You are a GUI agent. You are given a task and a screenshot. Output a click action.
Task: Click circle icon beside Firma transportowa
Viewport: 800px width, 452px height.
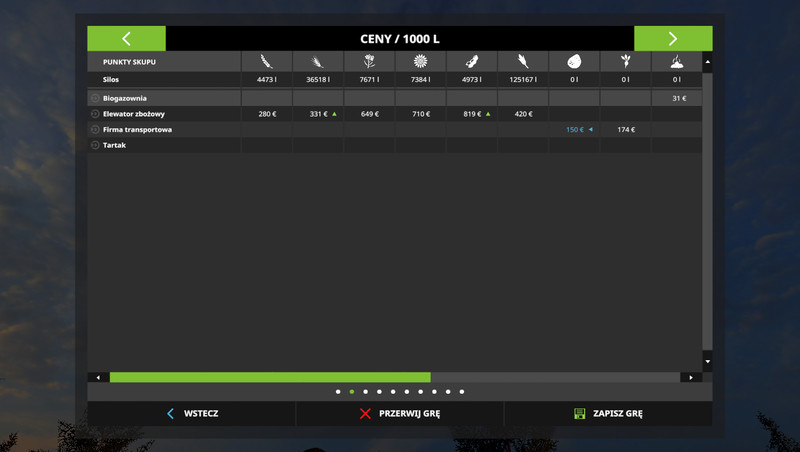tap(95, 130)
